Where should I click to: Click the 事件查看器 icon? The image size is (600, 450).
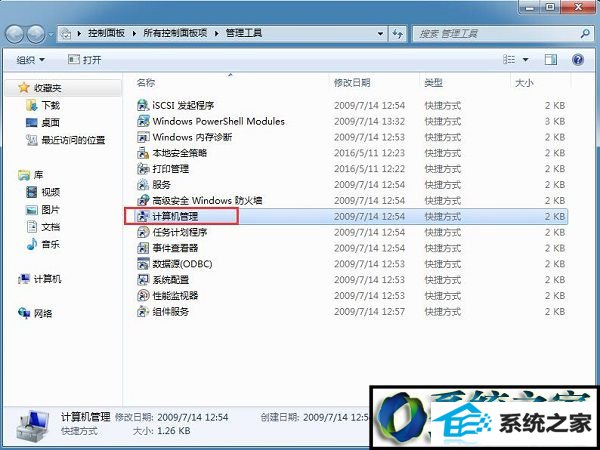coord(143,248)
